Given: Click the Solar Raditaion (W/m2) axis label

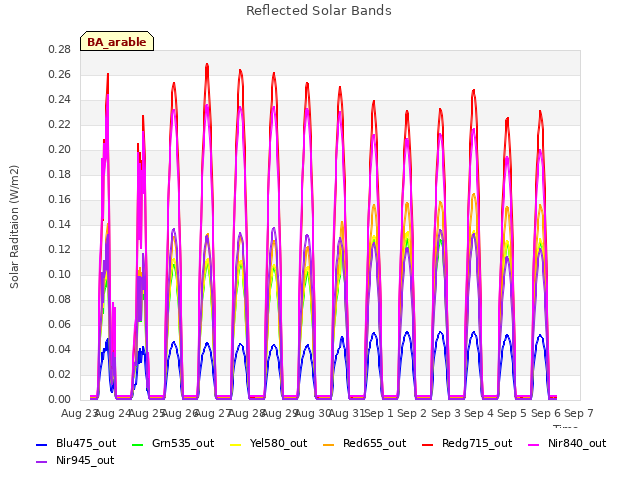Looking at the screenshot, I should point(14,227).
